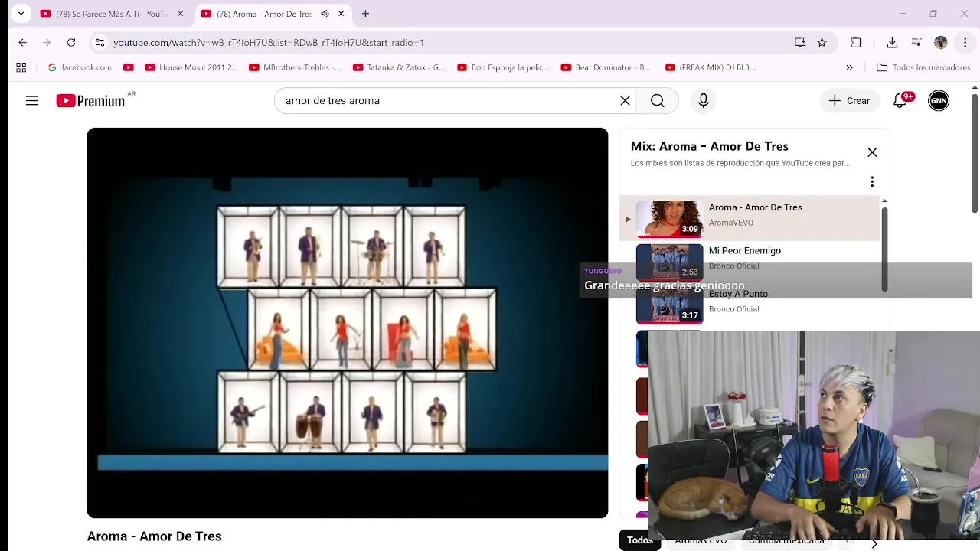Screen dimensions: 980x551
Task: Open the Chrome three-dot menu
Action: coord(965,43)
